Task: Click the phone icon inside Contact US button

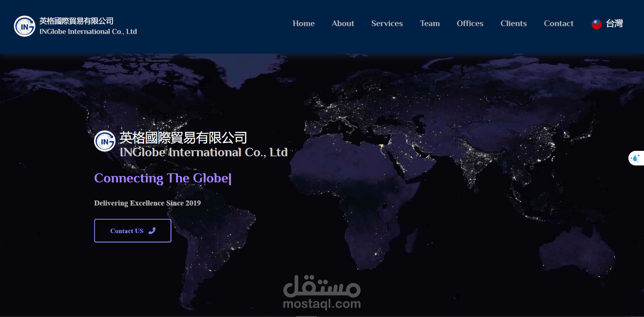Action: 152,231
